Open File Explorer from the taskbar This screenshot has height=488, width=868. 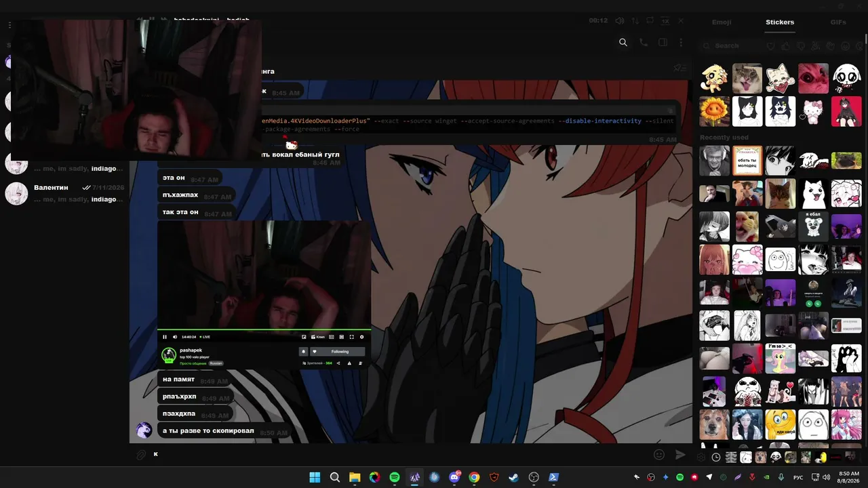click(x=355, y=477)
